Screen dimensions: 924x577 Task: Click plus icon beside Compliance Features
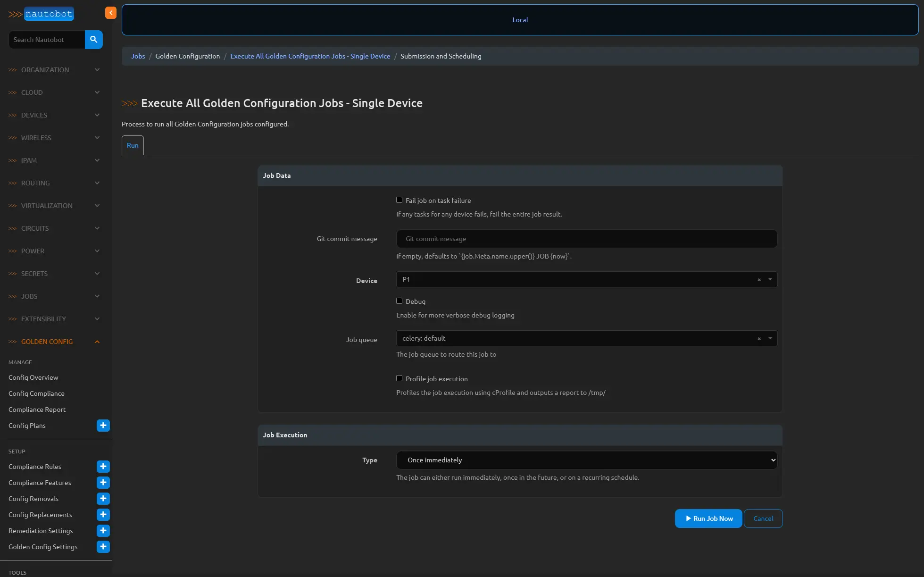tap(103, 483)
